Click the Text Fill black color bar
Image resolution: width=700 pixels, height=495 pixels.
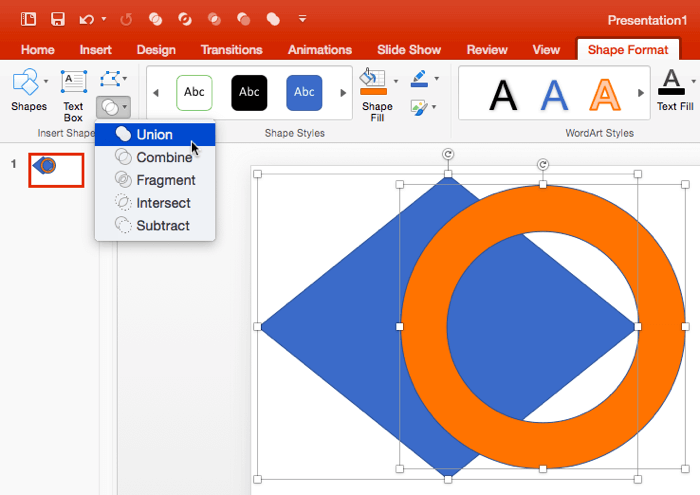click(674, 93)
